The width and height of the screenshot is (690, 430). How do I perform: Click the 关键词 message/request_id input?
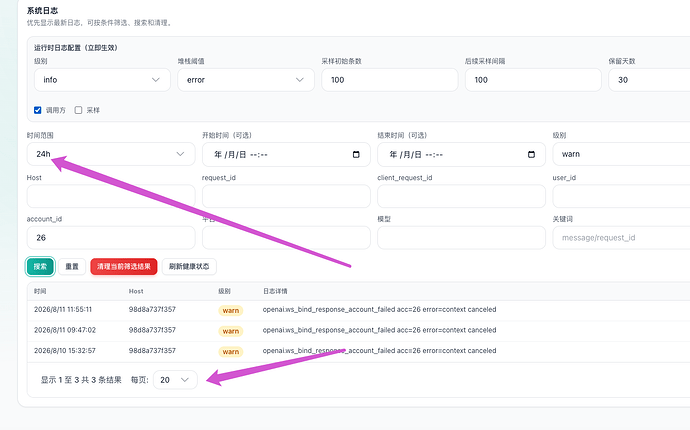pyautogui.click(x=621, y=238)
